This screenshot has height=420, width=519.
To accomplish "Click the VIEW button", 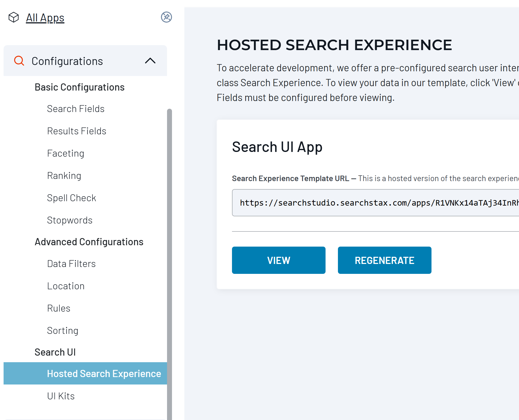I will point(279,260).
